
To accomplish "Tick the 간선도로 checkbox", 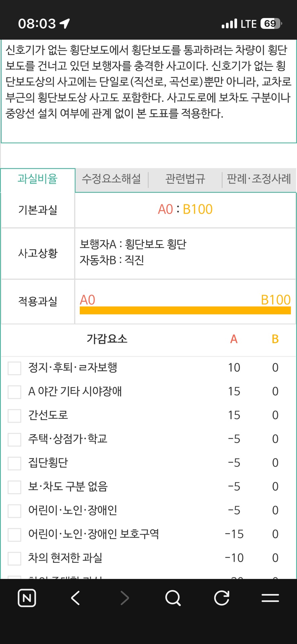I will [x=14, y=416].
